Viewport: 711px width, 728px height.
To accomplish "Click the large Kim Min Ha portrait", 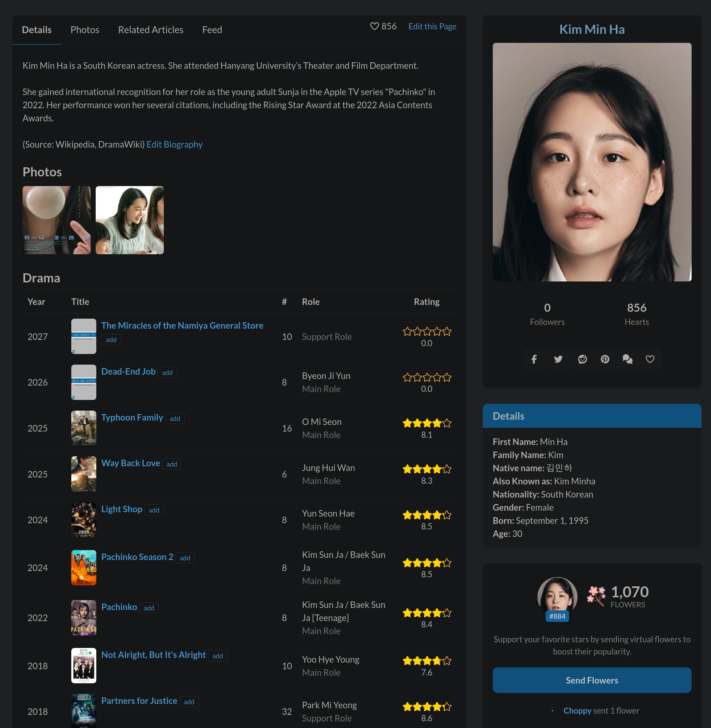I will [592, 162].
